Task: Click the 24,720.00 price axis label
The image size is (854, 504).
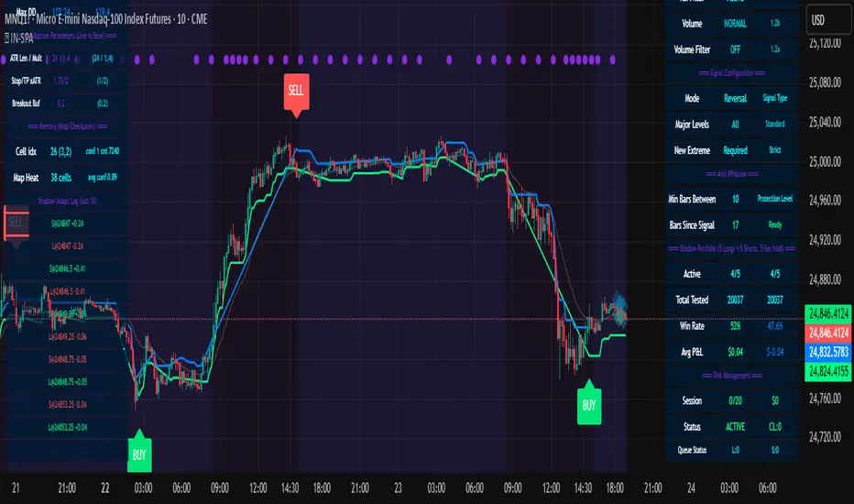Action: click(x=825, y=437)
